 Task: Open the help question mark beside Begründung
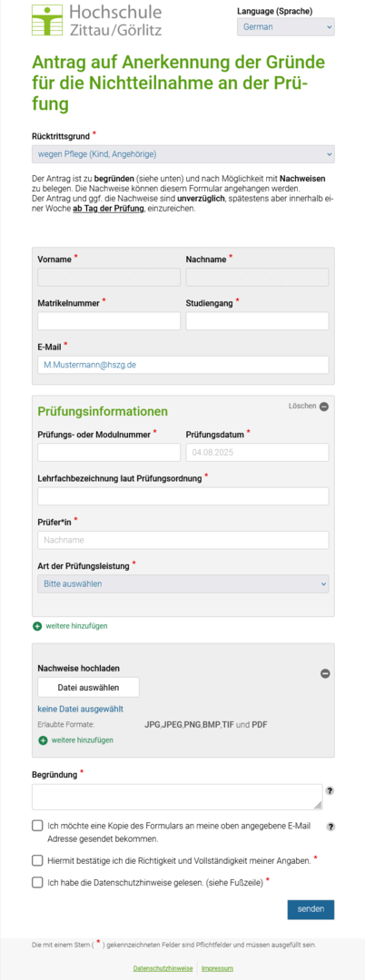click(330, 790)
